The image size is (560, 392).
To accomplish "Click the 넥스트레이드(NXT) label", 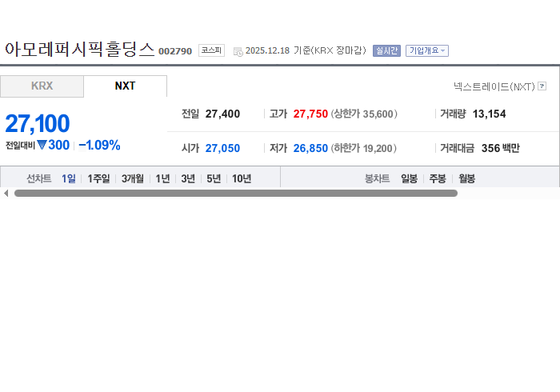I will click(x=494, y=86).
